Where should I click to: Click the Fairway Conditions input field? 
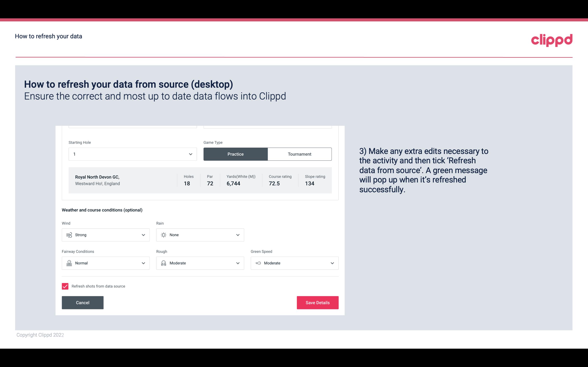pyautogui.click(x=105, y=263)
